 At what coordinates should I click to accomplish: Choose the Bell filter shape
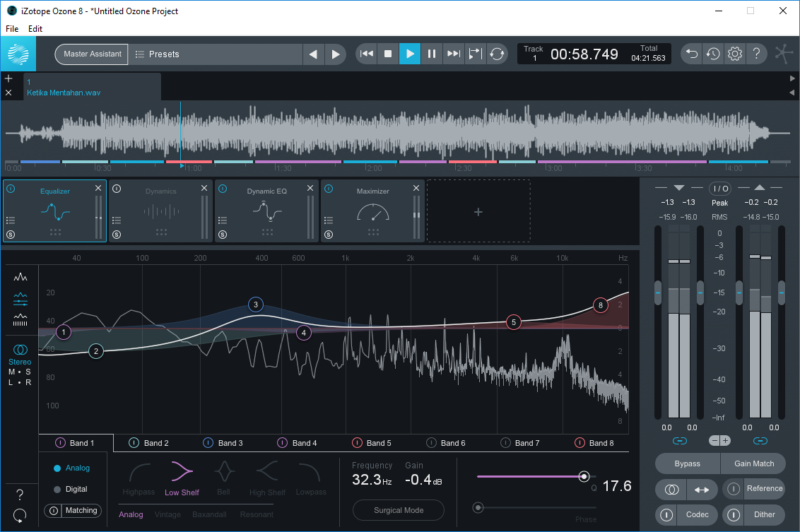224,478
